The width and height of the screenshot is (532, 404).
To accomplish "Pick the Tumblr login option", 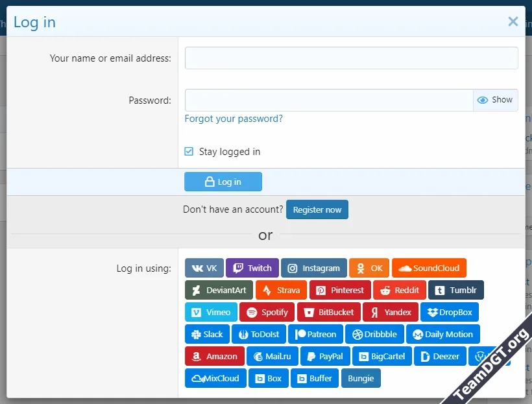I will (x=456, y=290).
